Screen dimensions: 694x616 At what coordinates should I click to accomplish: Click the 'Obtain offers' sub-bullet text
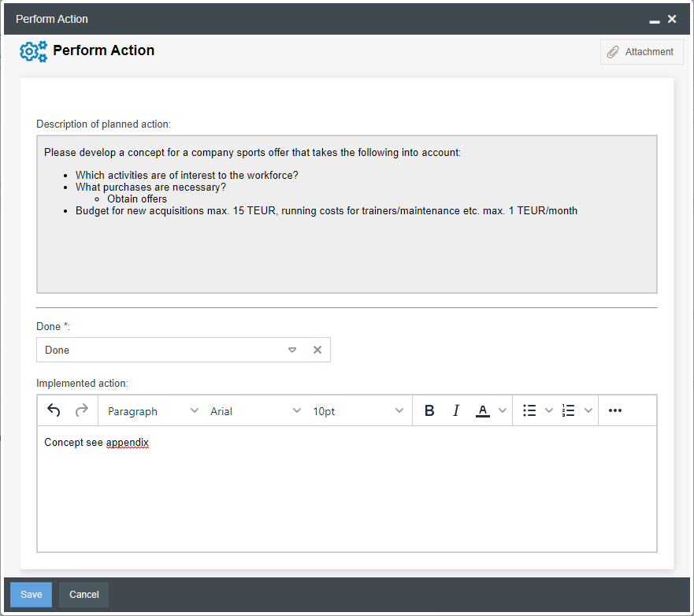point(137,199)
